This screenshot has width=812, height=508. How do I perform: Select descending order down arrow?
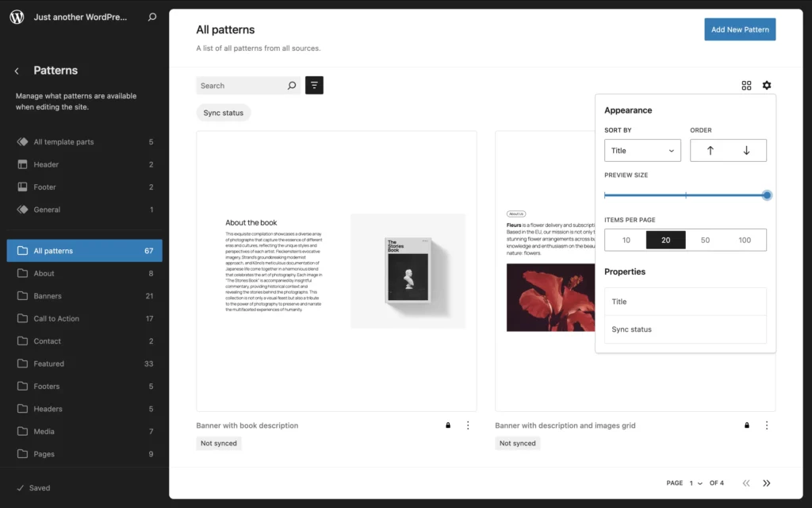pyautogui.click(x=746, y=150)
